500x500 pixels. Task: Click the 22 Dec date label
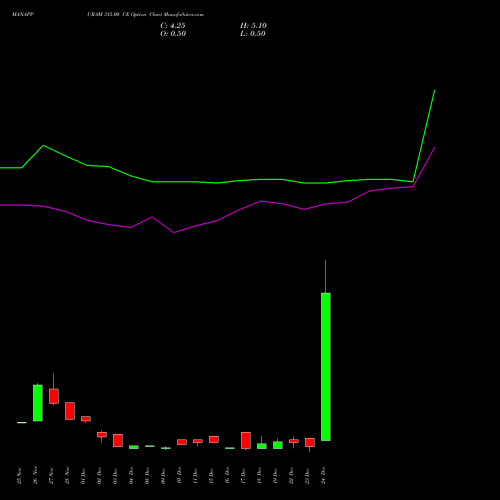[x=291, y=476]
